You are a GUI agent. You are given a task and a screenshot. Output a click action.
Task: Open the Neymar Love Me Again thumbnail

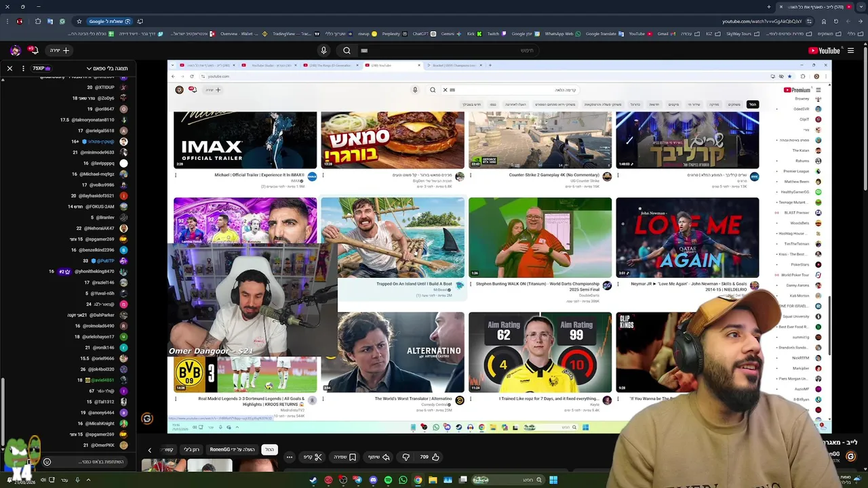[x=688, y=237]
